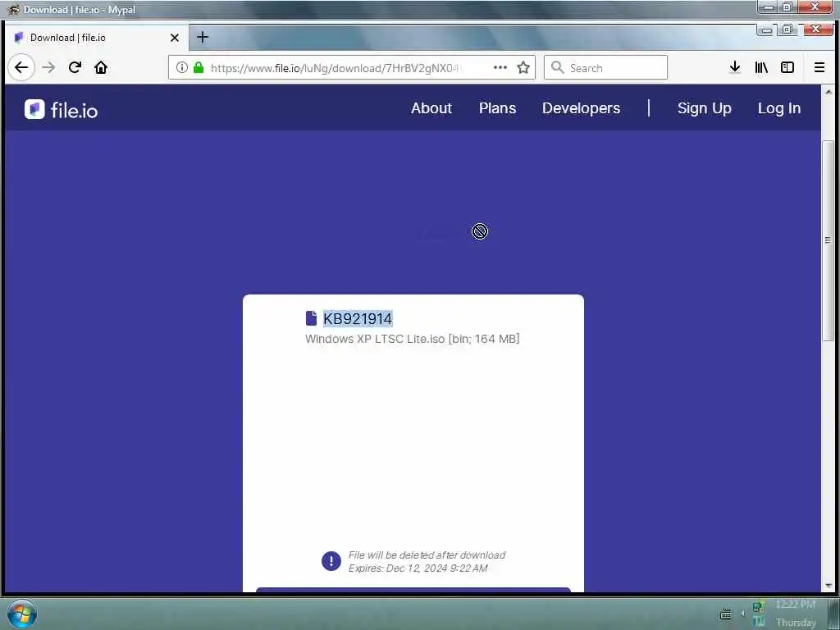Reload the current page
This screenshot has height=630, width=840.
pyautogui.click(x=75, y=67)
